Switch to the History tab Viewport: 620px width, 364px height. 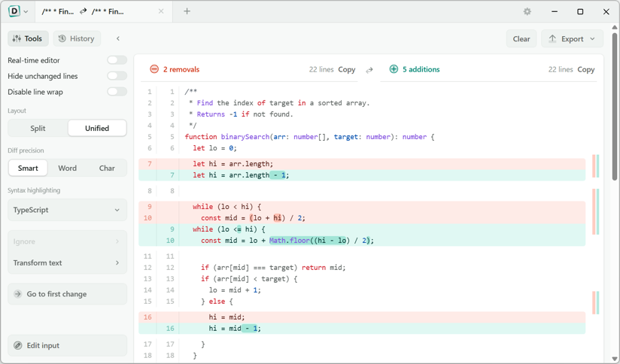point(77,39)
